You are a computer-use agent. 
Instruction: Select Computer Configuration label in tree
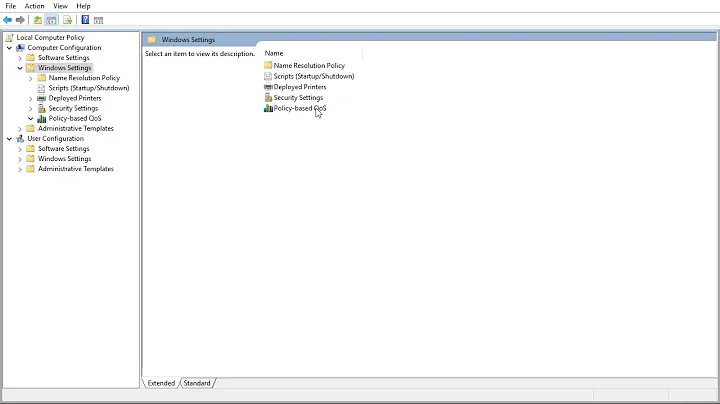[64, 48]
